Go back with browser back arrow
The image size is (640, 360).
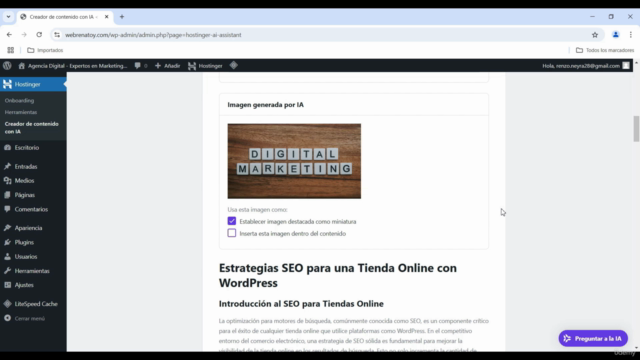tap(9, 35)
